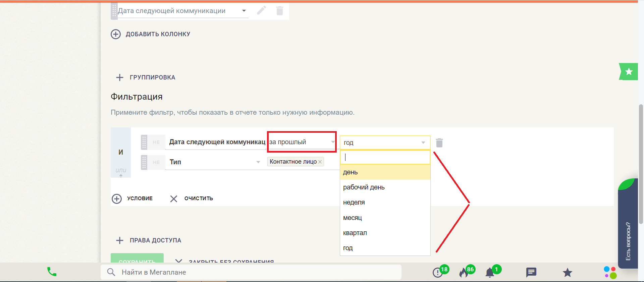Open the 'Есть вопросы?' help tab

(x=628, y=224)
